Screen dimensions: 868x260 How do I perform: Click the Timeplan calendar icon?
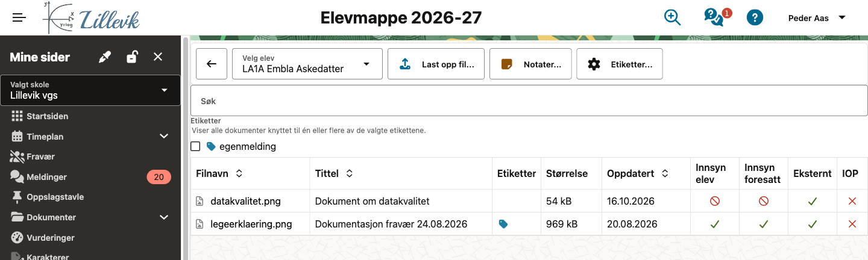(17, 137)
